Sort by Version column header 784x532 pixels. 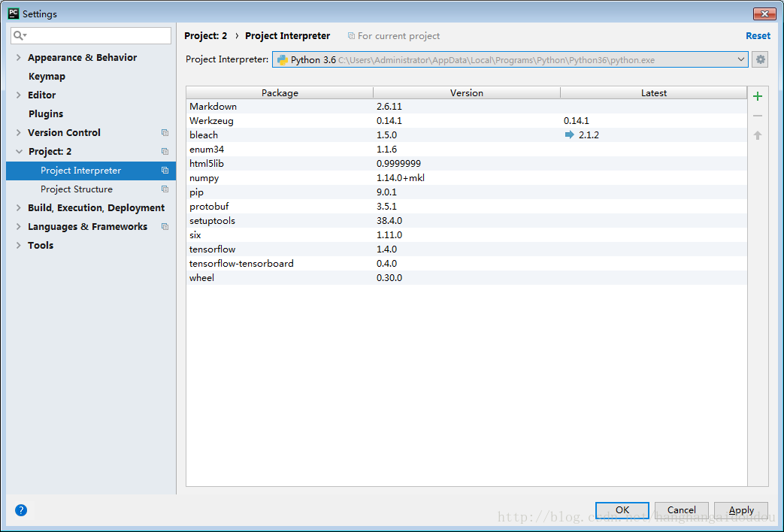(x=467, y=93)
